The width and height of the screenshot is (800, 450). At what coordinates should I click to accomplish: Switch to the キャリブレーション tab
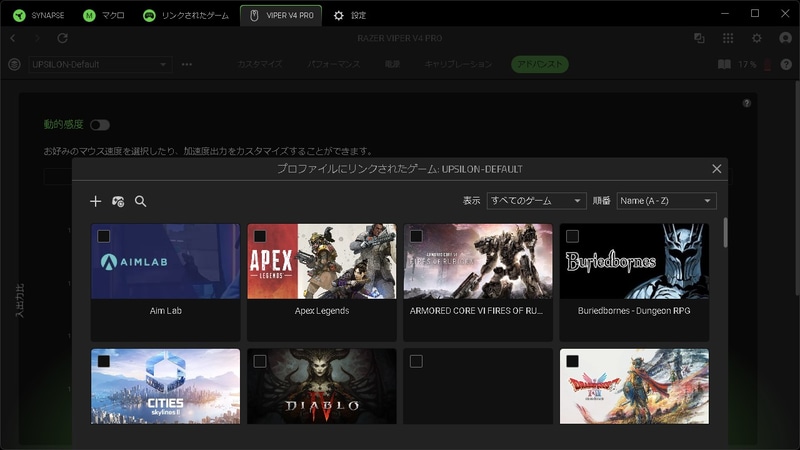click(x=458, y=64)
